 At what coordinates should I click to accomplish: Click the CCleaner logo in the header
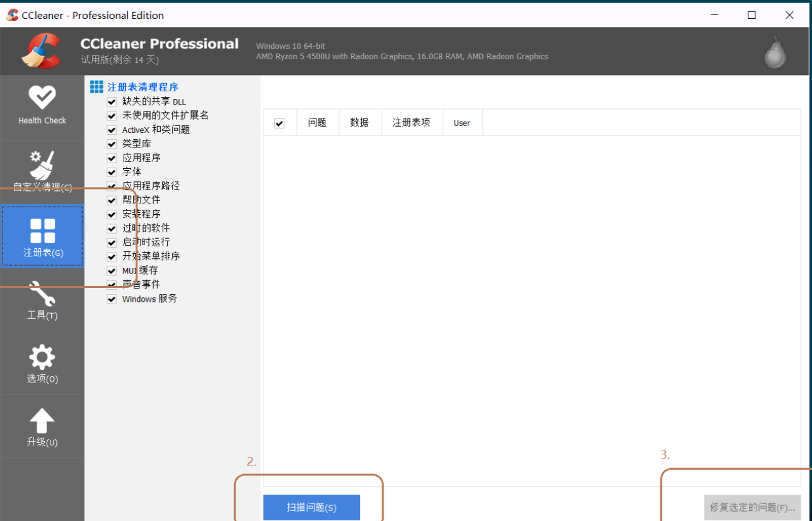coord(42,50)
